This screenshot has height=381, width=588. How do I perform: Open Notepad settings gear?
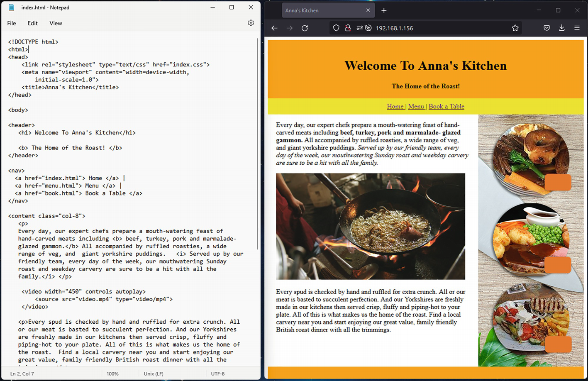pyautogui.click(x=251, y=23)
